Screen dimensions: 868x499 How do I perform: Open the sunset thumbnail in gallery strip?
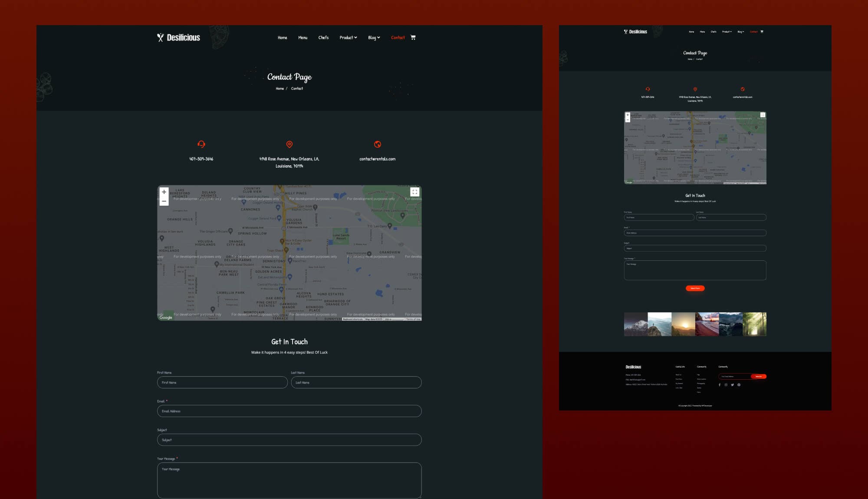tap(683, 324)
